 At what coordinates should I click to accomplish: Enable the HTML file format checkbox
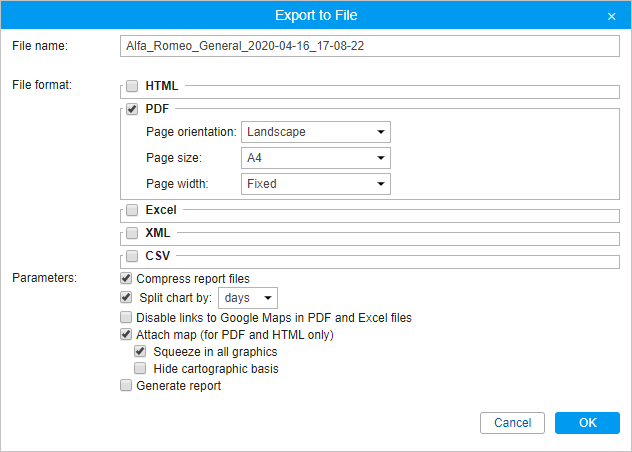132,87
